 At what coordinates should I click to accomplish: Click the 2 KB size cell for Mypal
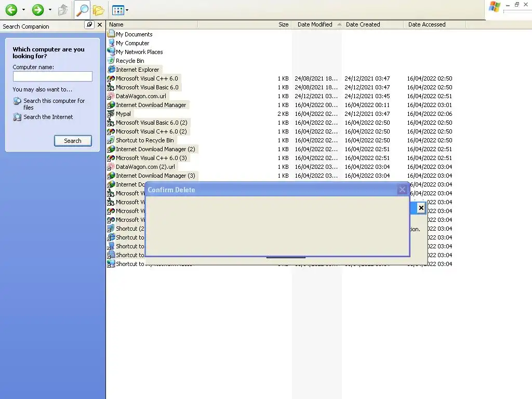click(283, 114)
